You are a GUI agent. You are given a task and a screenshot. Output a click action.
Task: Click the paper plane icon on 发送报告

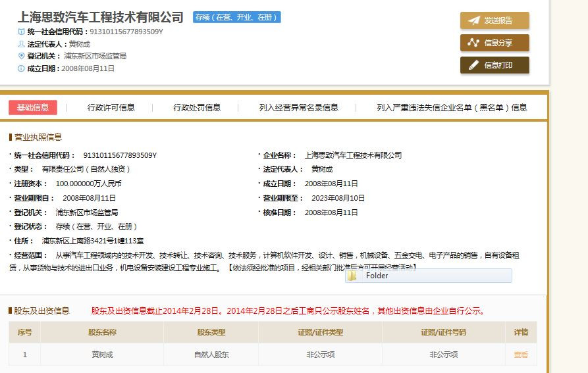click(473, 20)
